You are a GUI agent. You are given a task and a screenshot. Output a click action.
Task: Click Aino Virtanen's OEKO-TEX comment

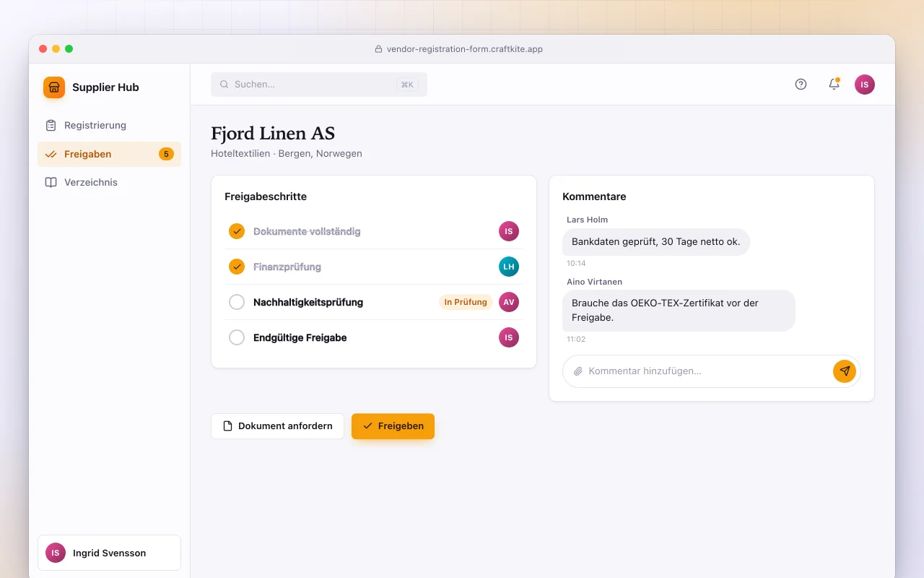[x=679, y=311]
